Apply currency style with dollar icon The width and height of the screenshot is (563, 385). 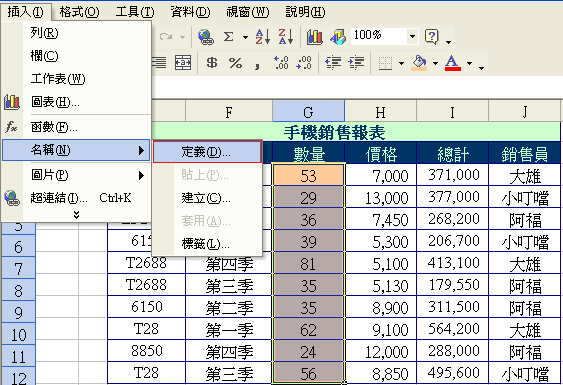pyautogui.click(x=212, y=63)
